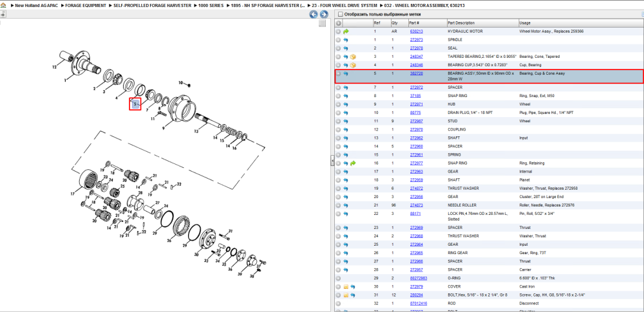Click the 'Usage' column header
The image size is (644, 312).
click(524, 23)
